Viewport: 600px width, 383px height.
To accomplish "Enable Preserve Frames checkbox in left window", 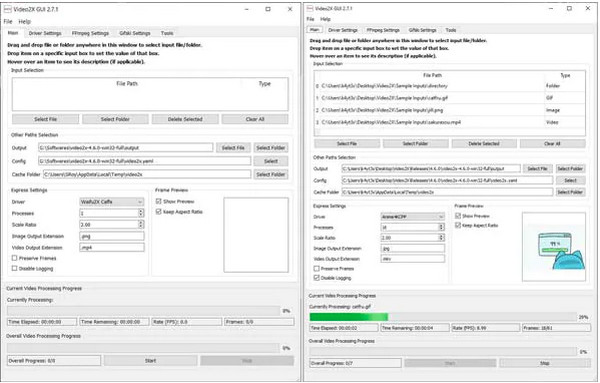I will click(x=15, y=258).
